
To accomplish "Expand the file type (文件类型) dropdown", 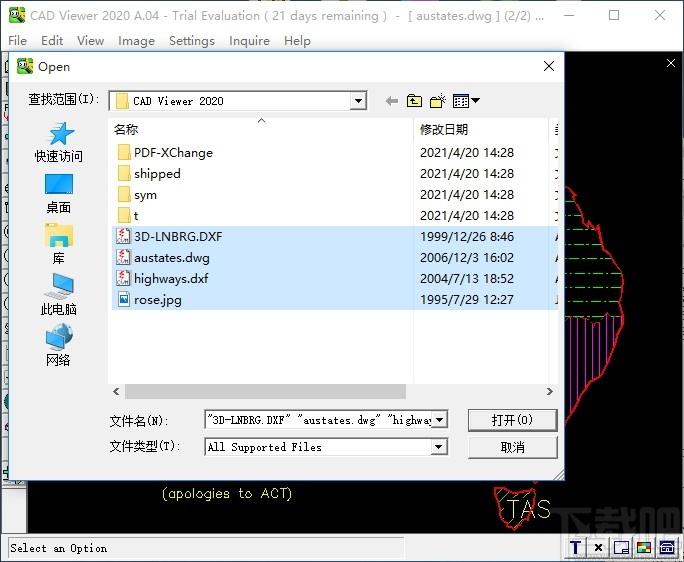I will click(x=438, y=447).
